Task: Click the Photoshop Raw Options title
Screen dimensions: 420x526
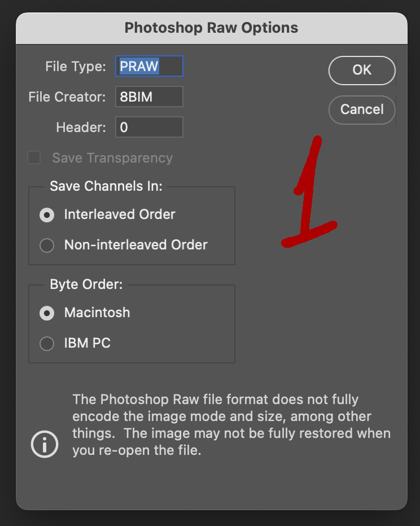Action: pos(211,27)
